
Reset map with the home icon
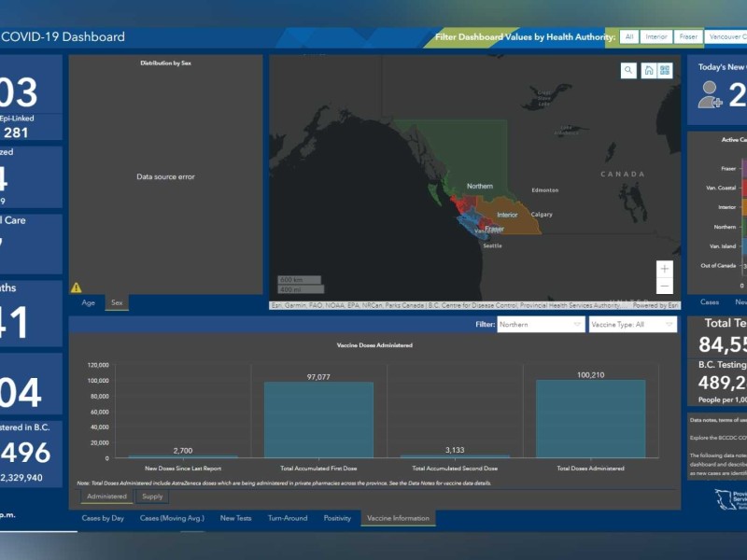648,70
